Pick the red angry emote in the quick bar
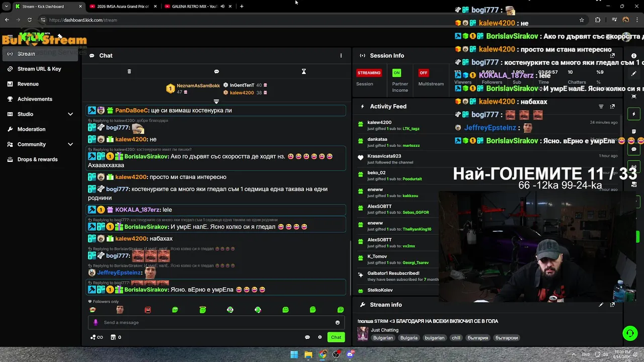 click(147, 310)
